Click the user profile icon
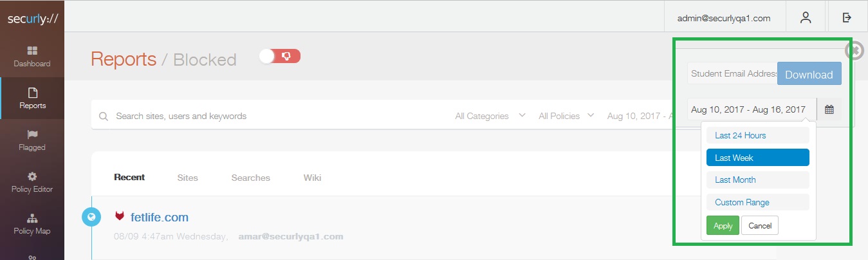 tap(806, 18)
